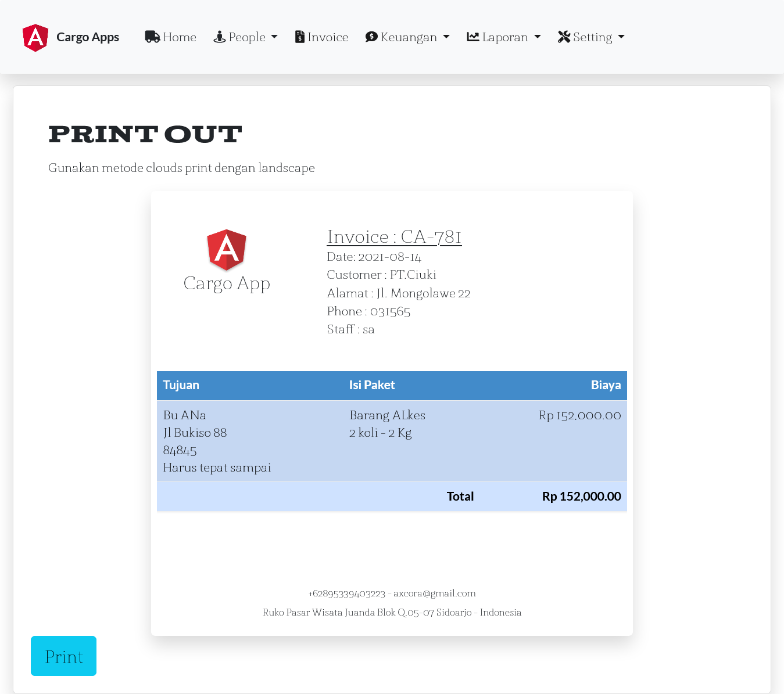This screenshot has width=784, height=694.
Task: Click the Date: 2021-08-14 line
Action: (374, 257)
